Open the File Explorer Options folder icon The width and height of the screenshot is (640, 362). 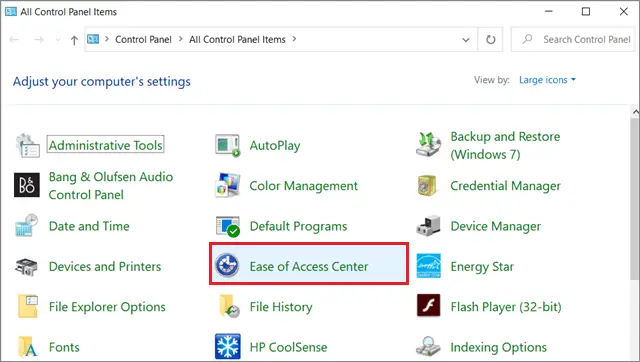(x=28, y=306)
